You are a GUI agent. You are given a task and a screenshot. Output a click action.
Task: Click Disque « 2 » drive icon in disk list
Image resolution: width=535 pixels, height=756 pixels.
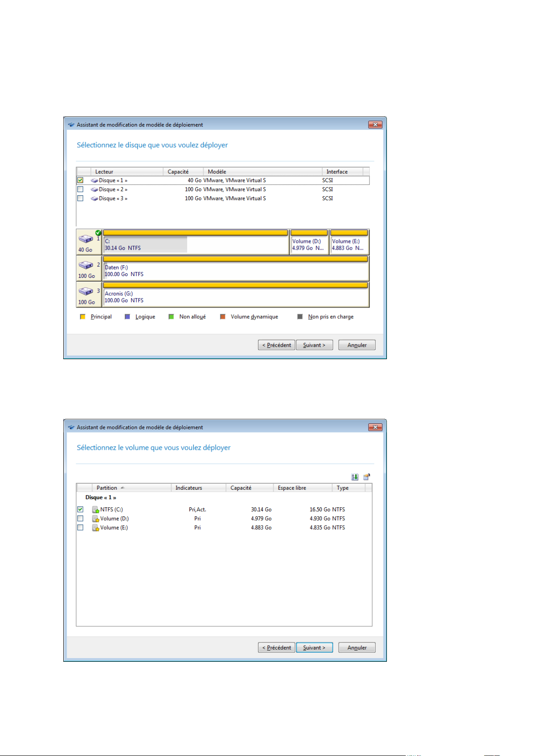pyautogui.click(x=94, y=189)
